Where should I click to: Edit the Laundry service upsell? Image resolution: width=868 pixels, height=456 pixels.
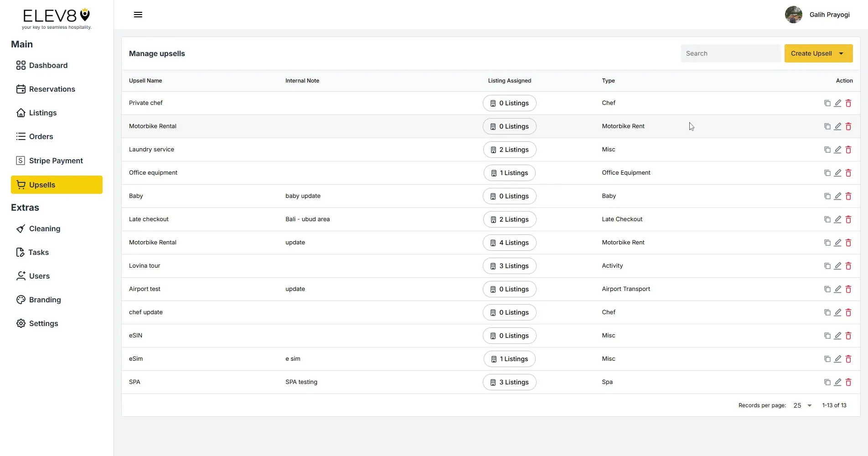tap(838, 150)
